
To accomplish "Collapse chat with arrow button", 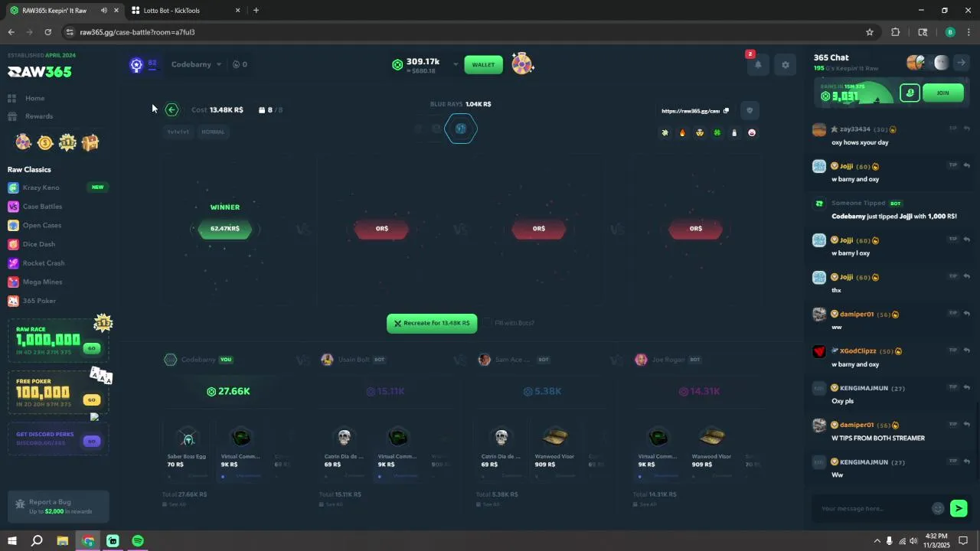I will [961, 63].
